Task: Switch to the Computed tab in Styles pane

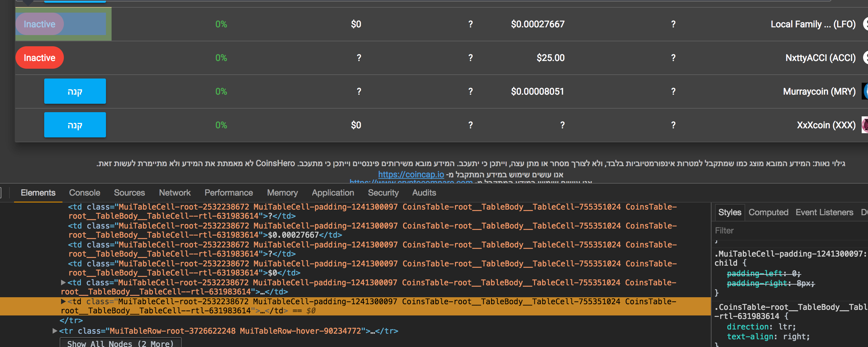Action: click(768, 212)
